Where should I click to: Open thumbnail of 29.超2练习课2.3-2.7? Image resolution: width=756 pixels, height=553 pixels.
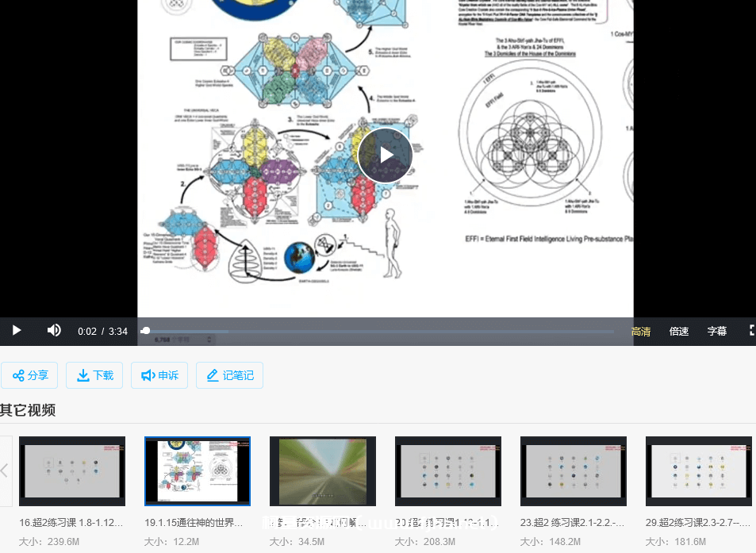coord(699,471)
